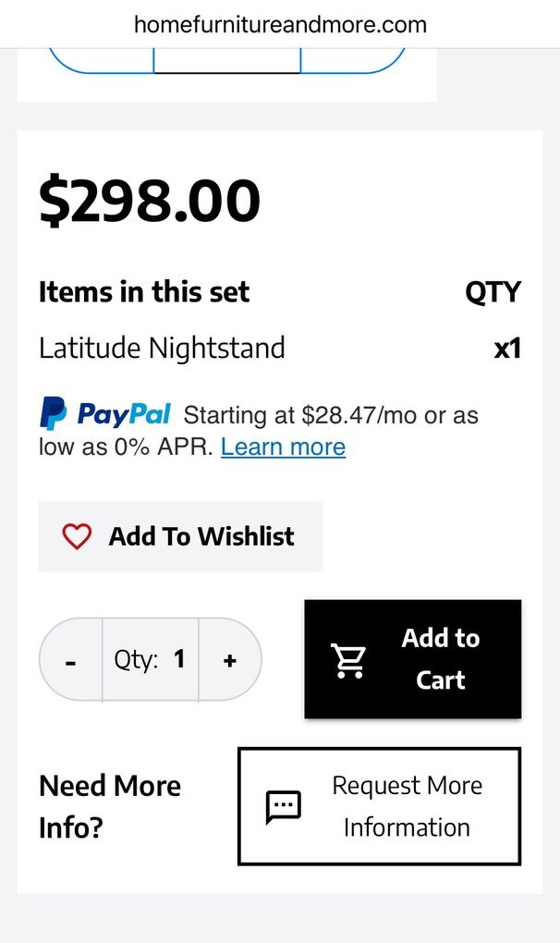
Task: Click the PayPal wordmark text
Action: (x=124, y=414)
